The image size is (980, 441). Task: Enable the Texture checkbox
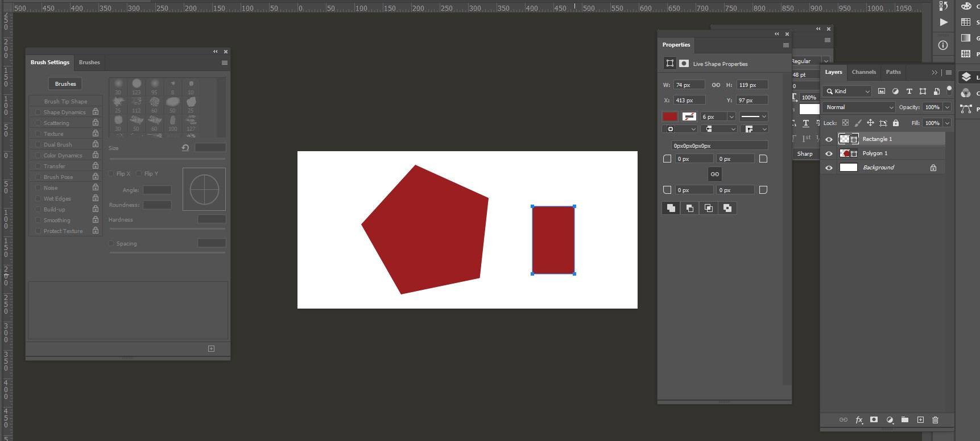pos(38,134)
